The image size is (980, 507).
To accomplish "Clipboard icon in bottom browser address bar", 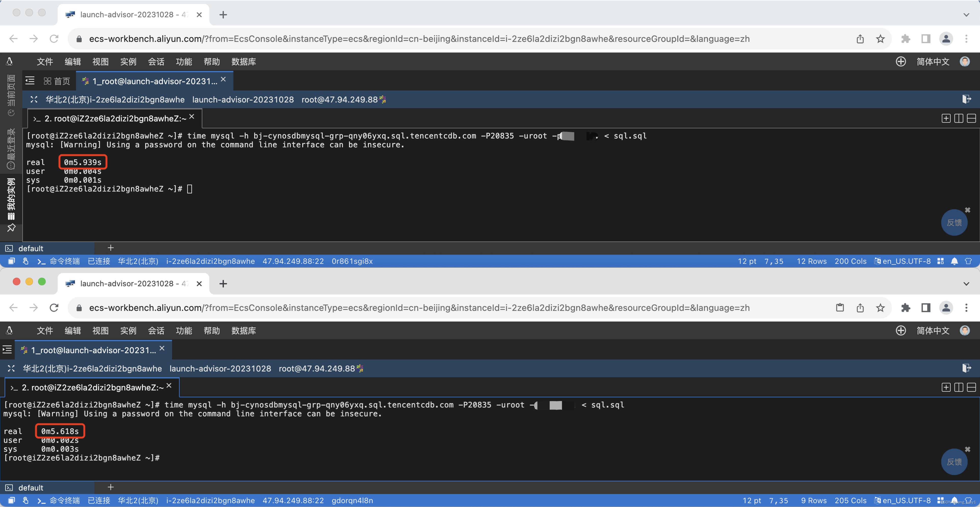I will (840, 308).
